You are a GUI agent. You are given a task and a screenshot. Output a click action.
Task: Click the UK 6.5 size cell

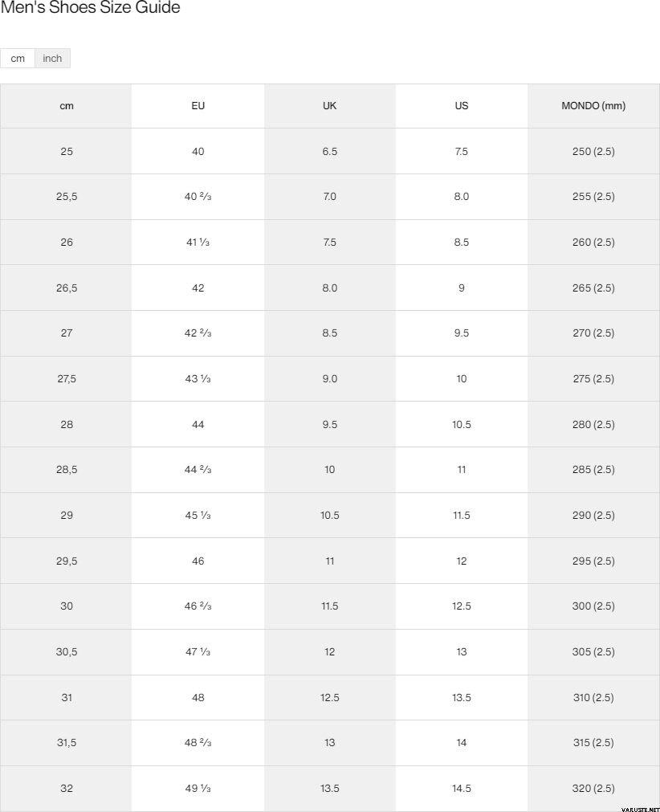coord(330,151)
